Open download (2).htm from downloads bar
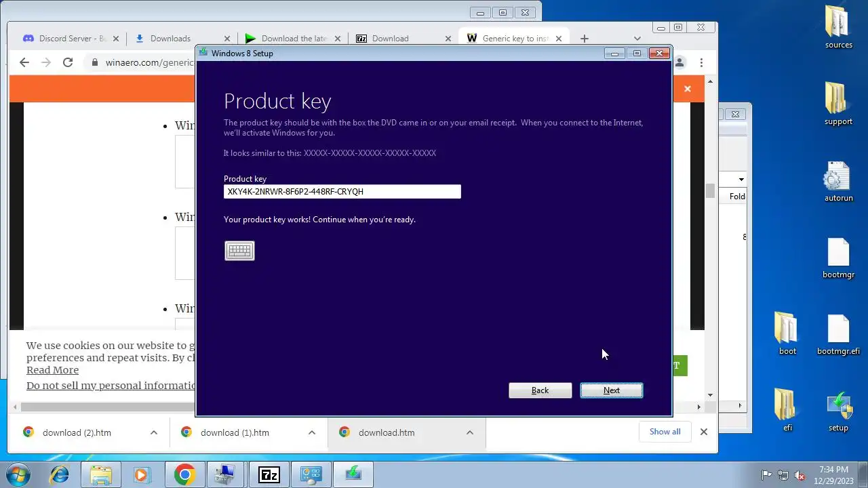This screenshot has width=868, height=488. click(77, 432)
